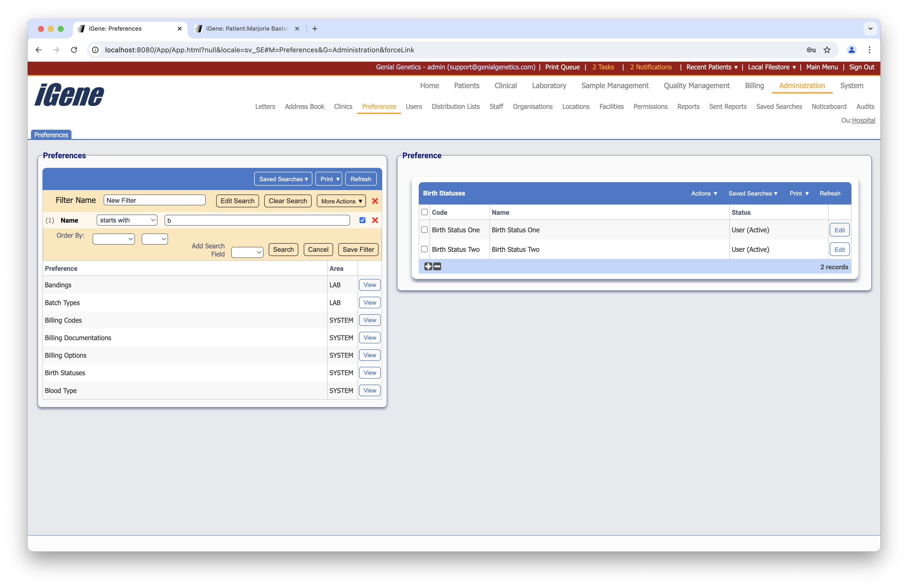Remove the Name search row with red X

point(375,220)
